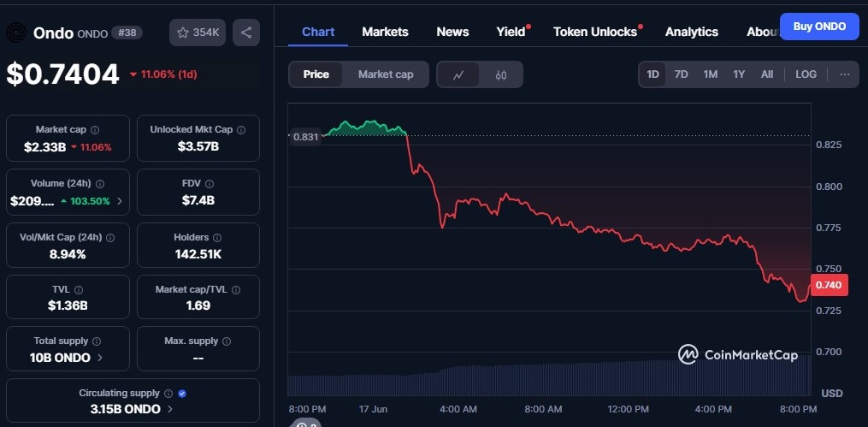868x427 pixels.
Task: Click the TVL info icon
Action: tap(79, 289)
